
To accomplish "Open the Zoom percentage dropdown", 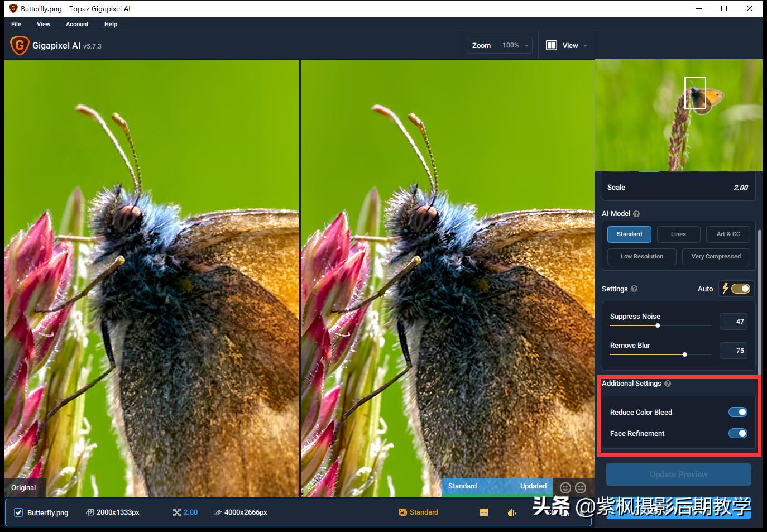I will click(x=525, y=45).
